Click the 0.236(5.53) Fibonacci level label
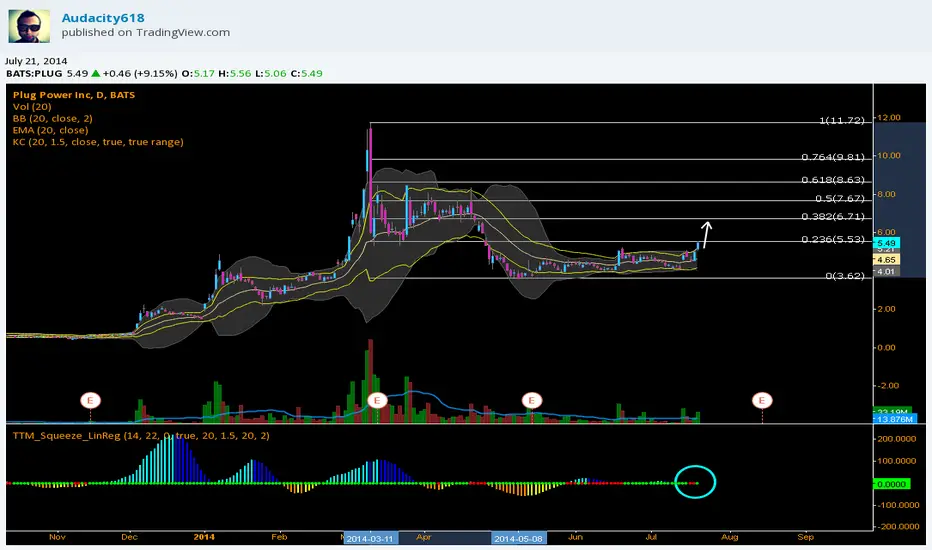Image resolution: width=932 pixels, height=550 pixels. pos(833,239)
